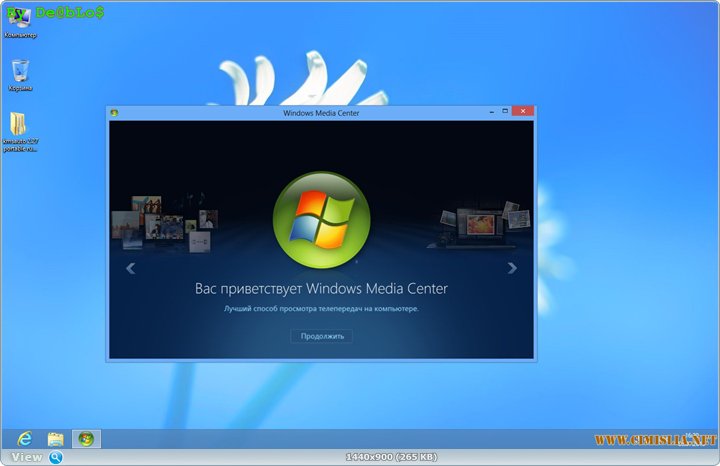Click the photo collage thumbnails on the left
Viewport: 720px width, 466px height.
click(160, 222)
